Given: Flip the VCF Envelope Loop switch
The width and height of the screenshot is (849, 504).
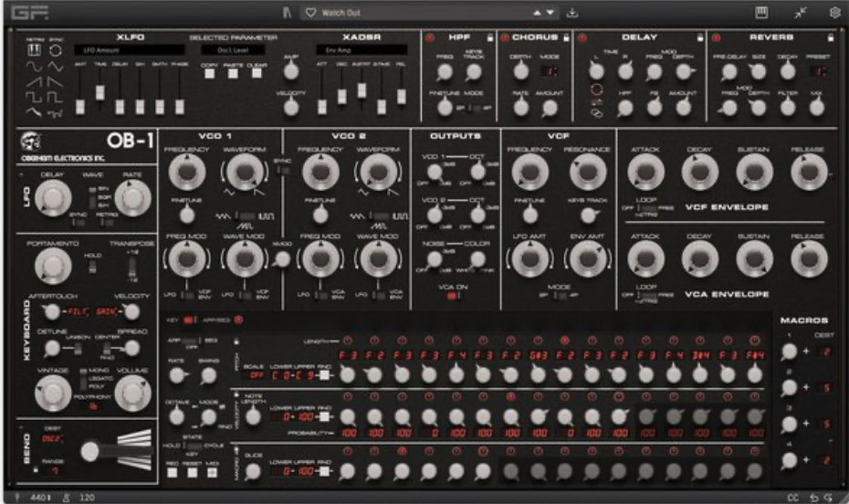Looking at the screenshot, I should pyautogui.click(x=646, y=207).
